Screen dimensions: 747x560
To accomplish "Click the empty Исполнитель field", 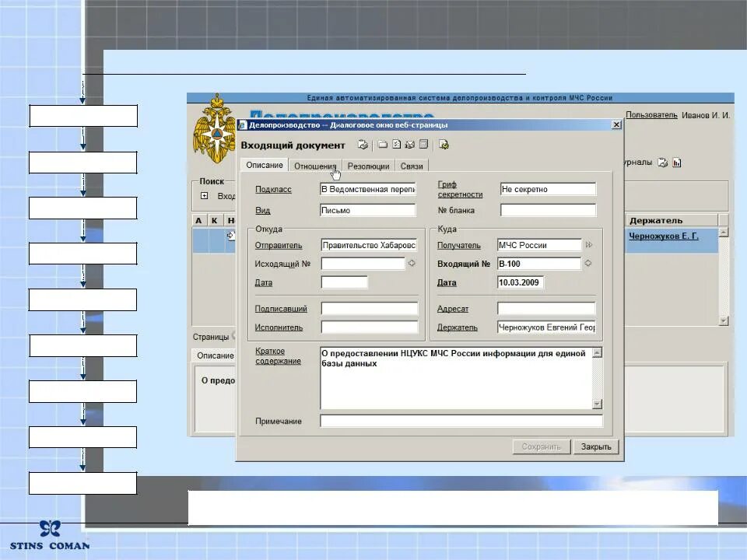I will 370,327.
